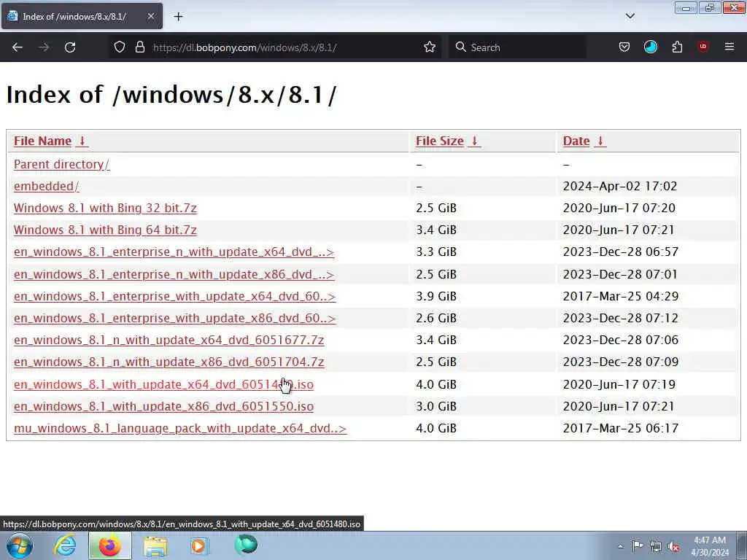The image size is (747, 560).
Task: Open the Windows Start menu orb
Action: 20,545
